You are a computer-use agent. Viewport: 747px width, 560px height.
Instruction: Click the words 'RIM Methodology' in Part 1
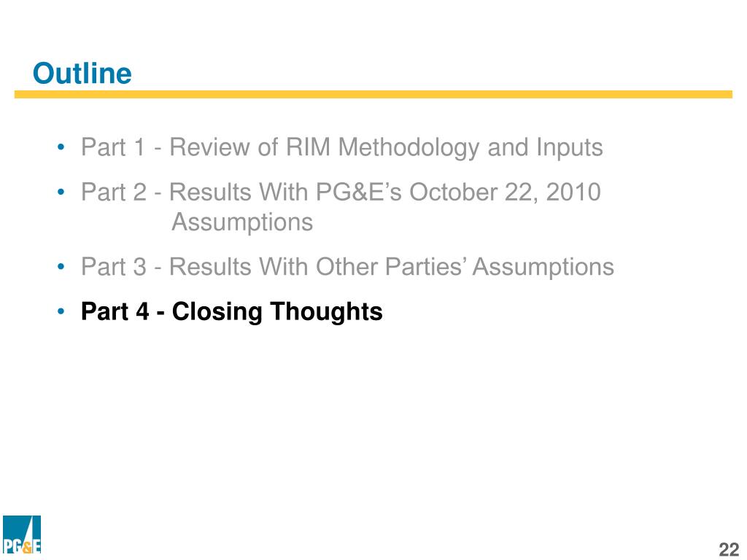click(382, 147)
